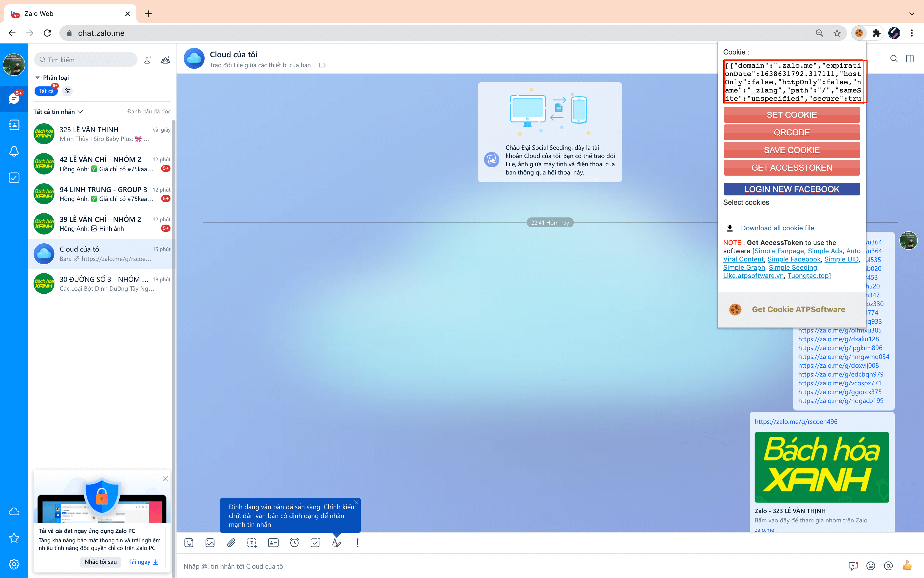The width and height of the screenshot is (924, 578).
Task: Open link zalo.me/g/hdgacb199
Action: pos(840,401)
